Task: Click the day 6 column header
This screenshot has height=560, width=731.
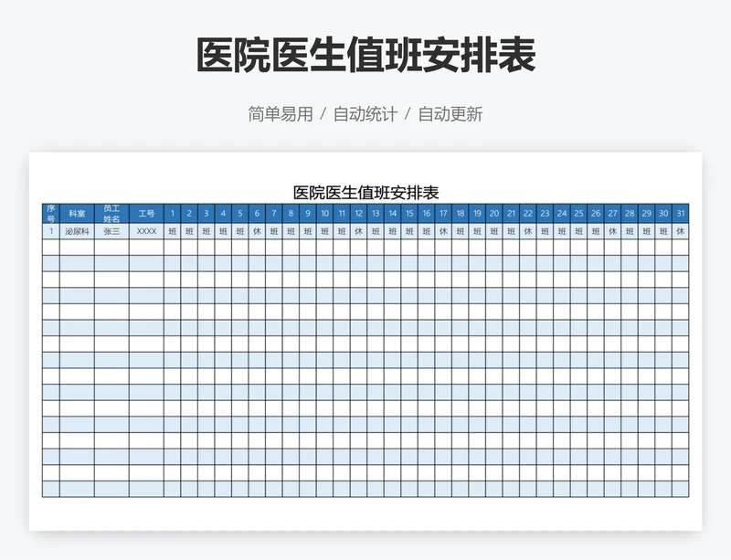Action: 257,214
